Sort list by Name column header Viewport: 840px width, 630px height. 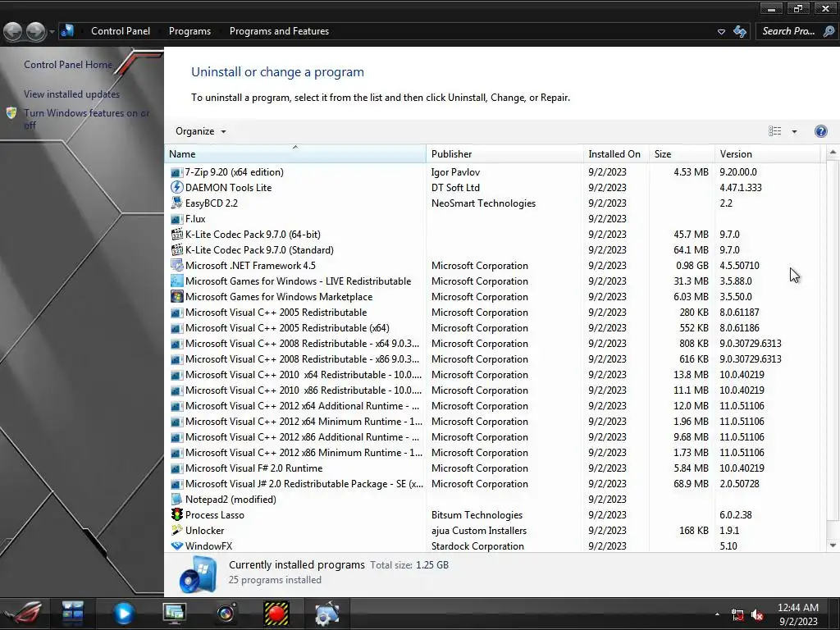(x=295, y=153)
